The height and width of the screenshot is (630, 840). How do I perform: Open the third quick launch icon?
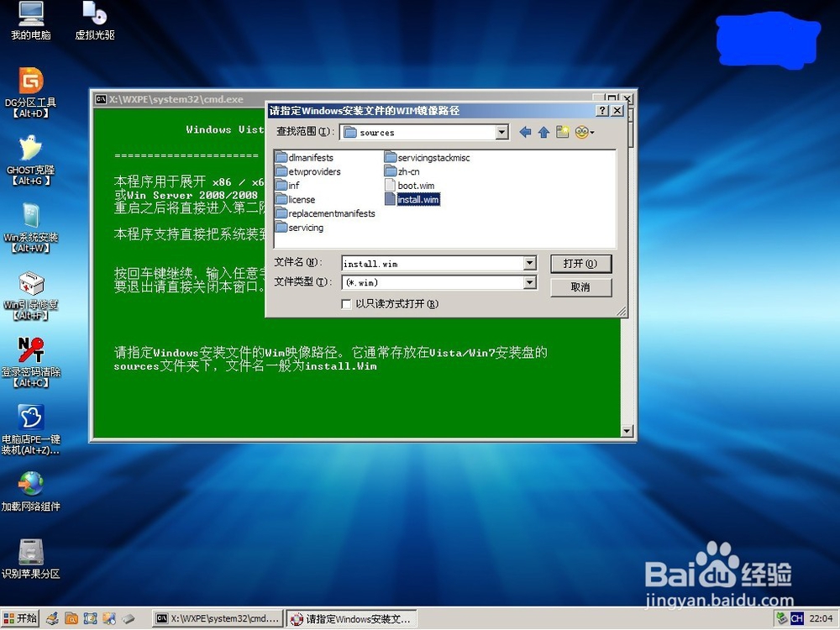90,619
